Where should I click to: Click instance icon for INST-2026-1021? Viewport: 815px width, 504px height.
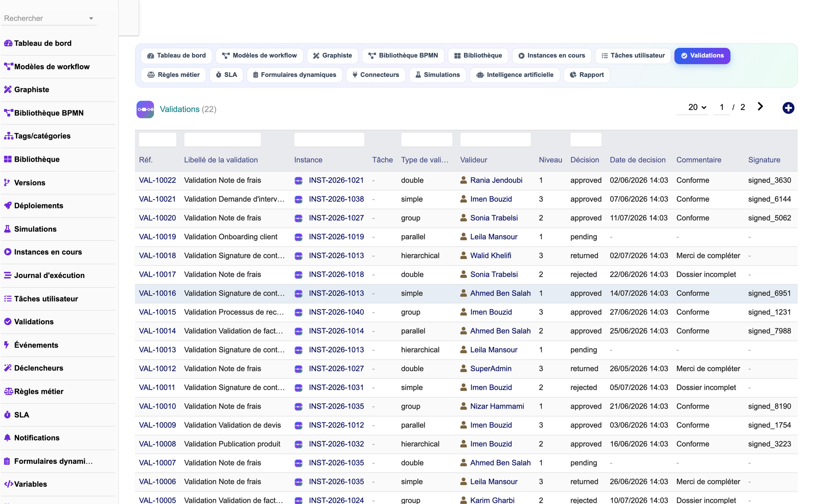[x=299, y=181]
